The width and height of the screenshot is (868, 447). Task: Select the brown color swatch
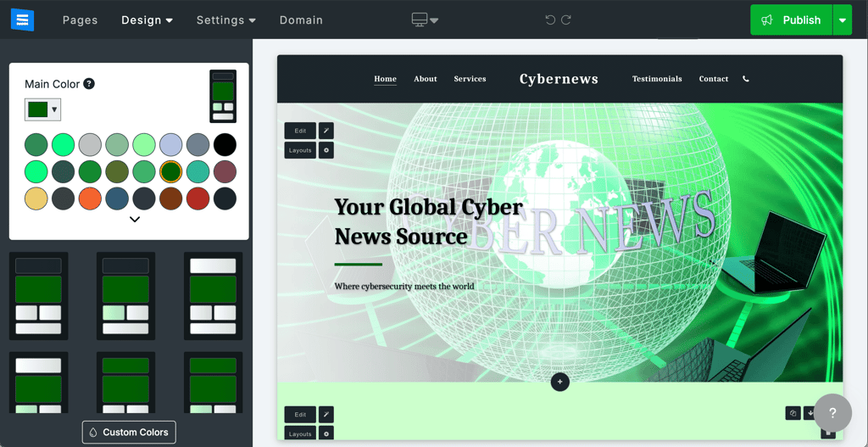tap(171, 198)
